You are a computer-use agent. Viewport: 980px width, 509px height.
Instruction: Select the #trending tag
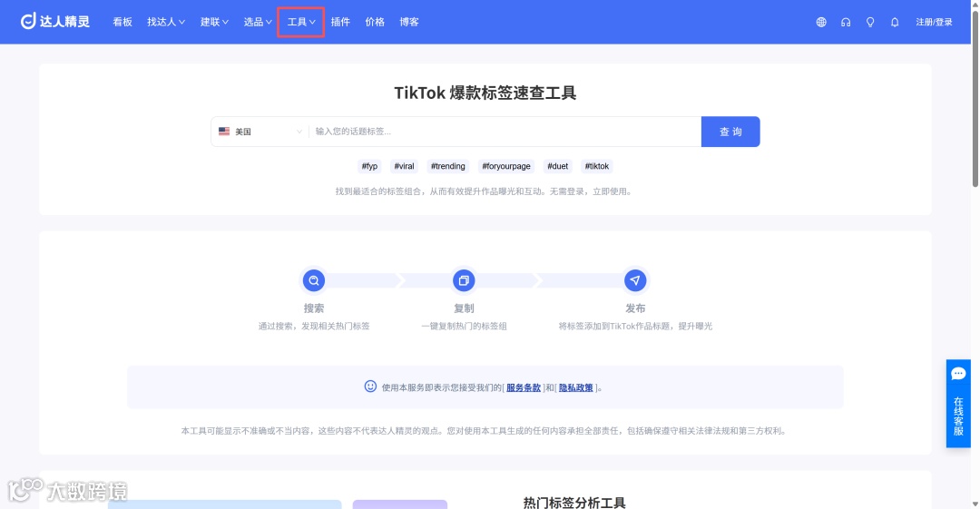(448, 166)
